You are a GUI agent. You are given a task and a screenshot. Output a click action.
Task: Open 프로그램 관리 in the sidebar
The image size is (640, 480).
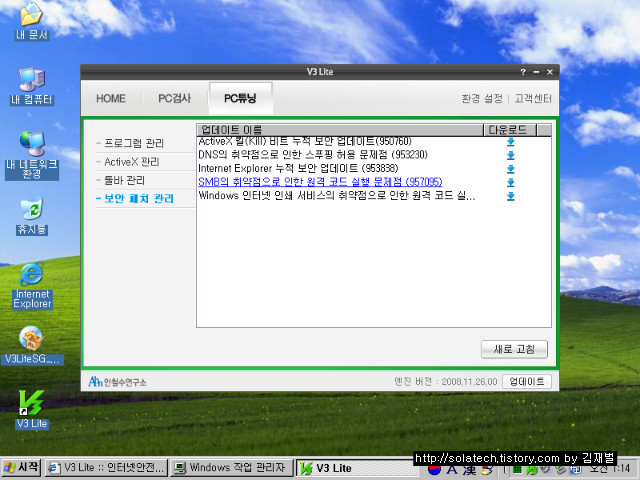pyautogui.click(x=134, y=143)
